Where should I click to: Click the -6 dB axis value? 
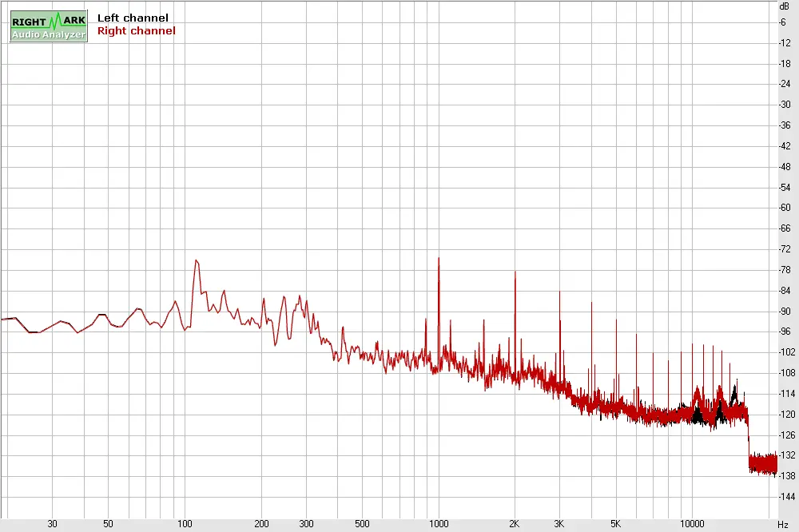click(783, 22)
